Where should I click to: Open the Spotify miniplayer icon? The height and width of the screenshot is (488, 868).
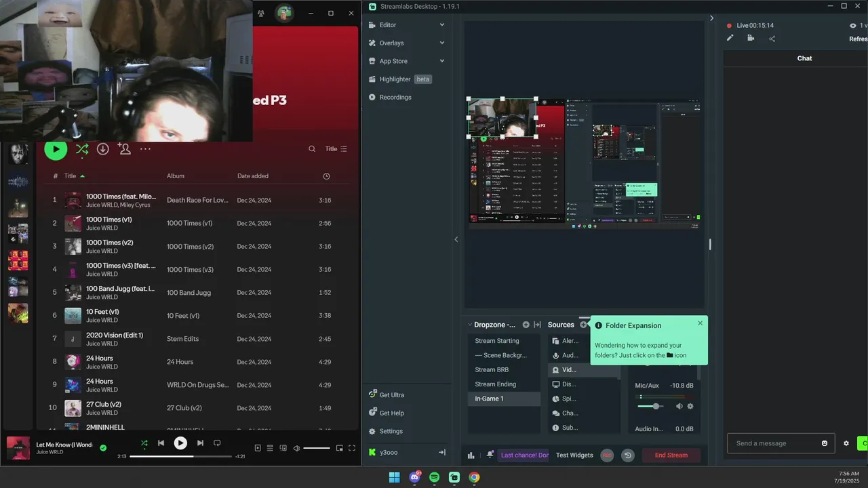point(339,448)
